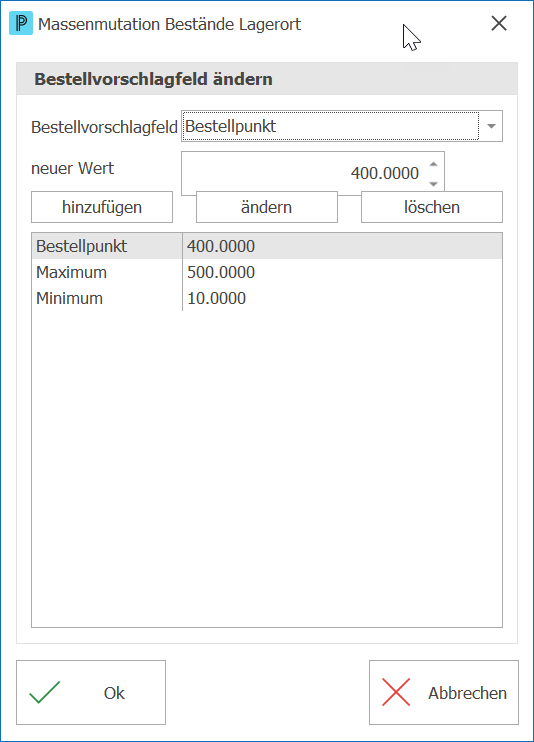
Task: Select the Bestellvorschlagfeld combo box showing Bestellpunkt
Action: 342,126
